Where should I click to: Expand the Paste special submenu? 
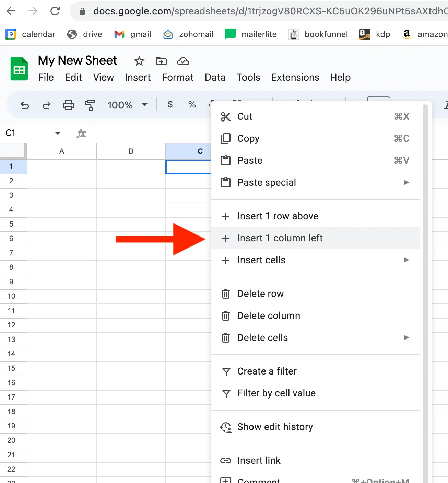(406, 182)
